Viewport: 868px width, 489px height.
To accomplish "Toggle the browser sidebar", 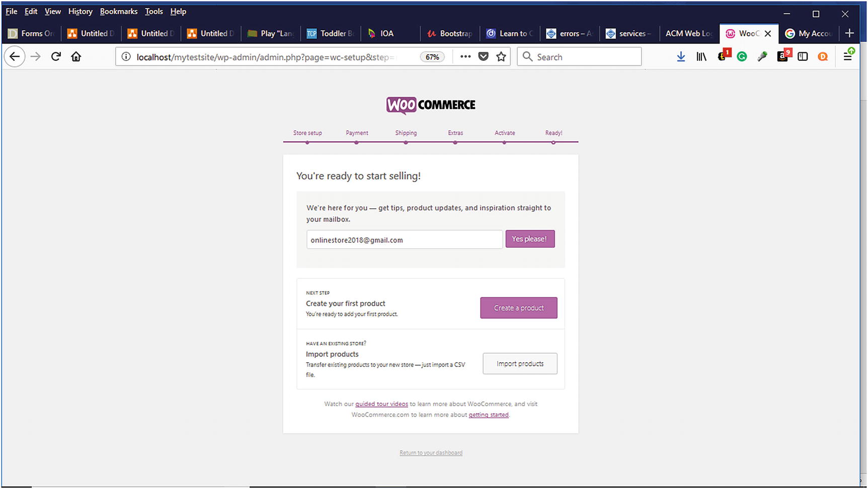I will click(x=803, y=57).
